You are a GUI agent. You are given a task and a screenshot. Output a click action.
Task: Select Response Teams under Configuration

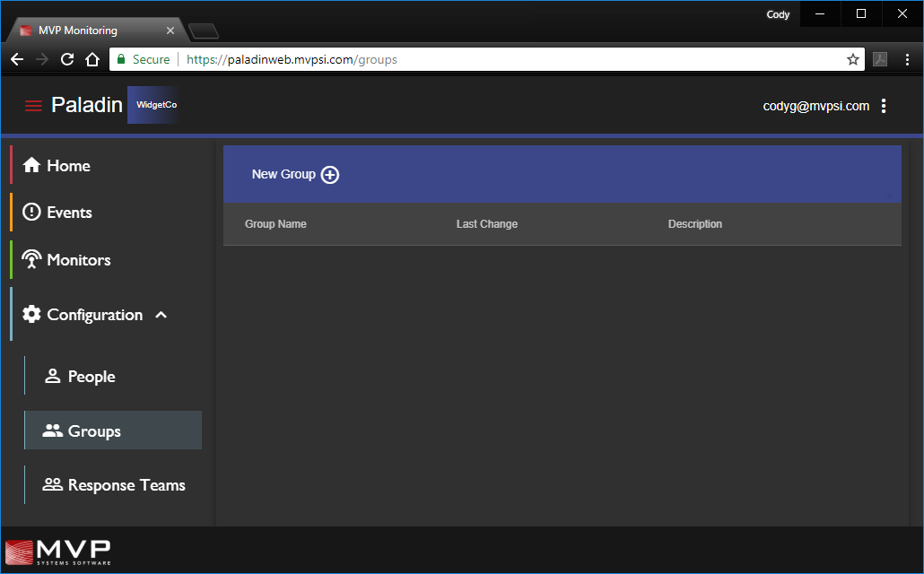coord(126,485)
